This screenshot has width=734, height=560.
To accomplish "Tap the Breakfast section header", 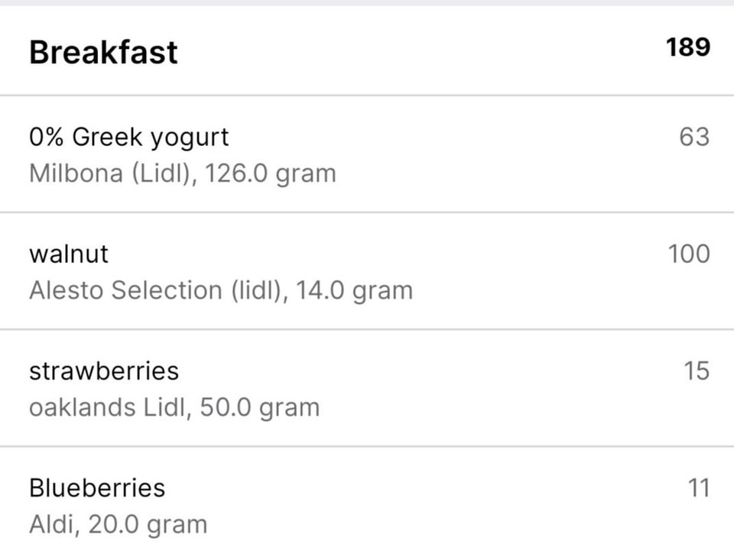I will 103,52.
